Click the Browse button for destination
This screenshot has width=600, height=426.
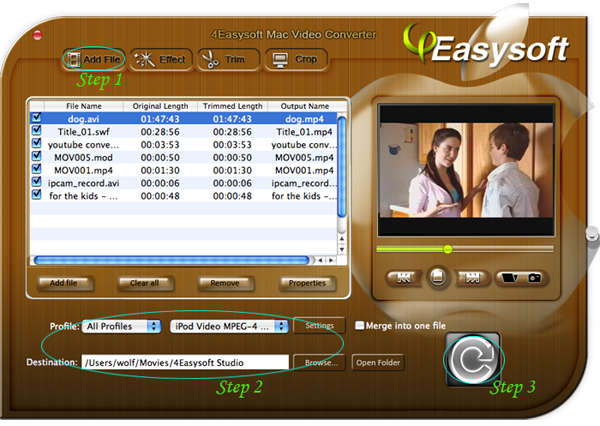click(x=320, y=362)
